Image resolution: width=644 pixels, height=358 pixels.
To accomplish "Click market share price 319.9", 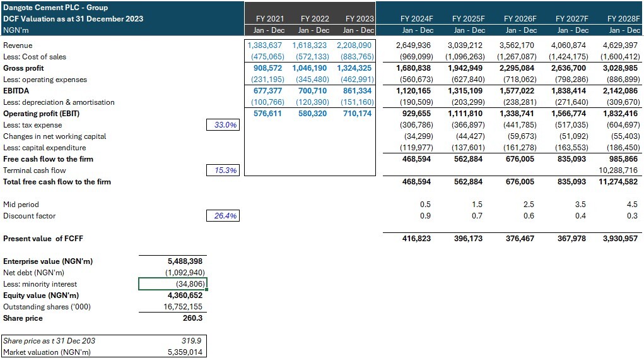I will coord(191,341).
